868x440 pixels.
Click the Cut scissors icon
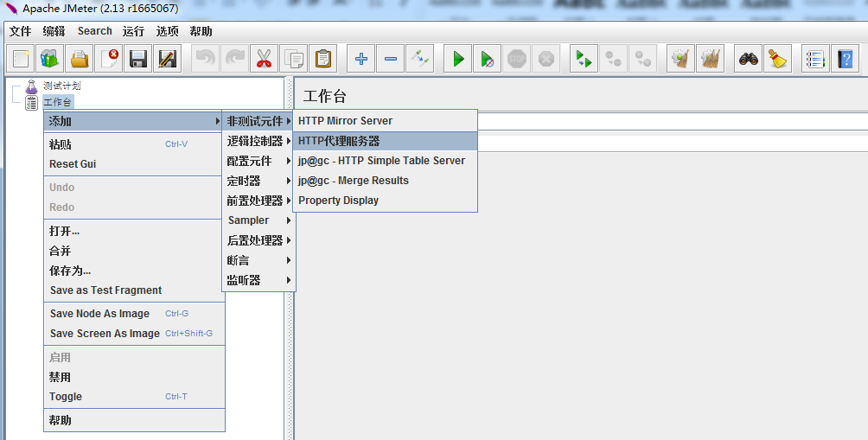pos(264,59)
